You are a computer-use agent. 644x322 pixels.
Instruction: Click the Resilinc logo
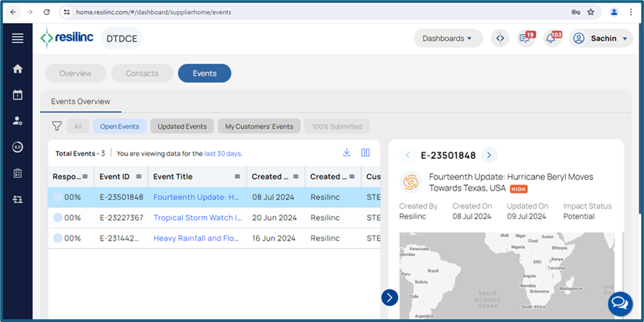(67, 38)
